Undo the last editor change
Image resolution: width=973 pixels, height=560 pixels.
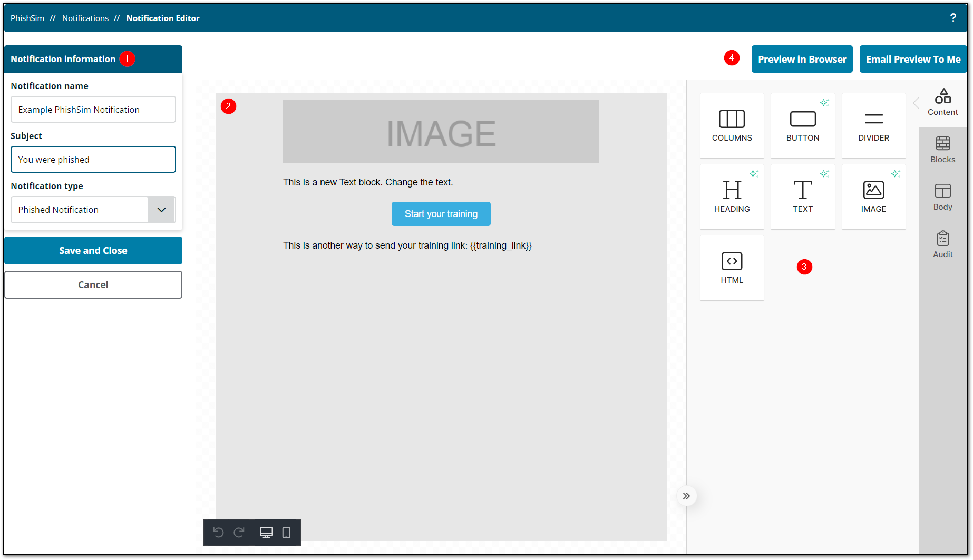[x=219, y=532]
